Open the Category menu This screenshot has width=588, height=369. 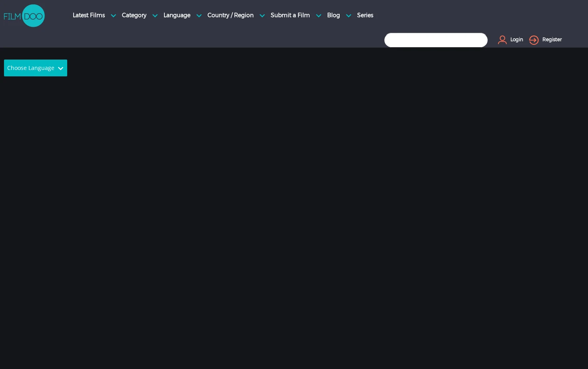134,15
